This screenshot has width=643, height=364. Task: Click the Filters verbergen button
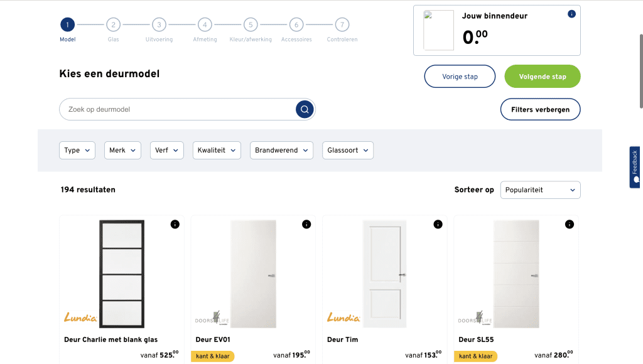[541, 109]
